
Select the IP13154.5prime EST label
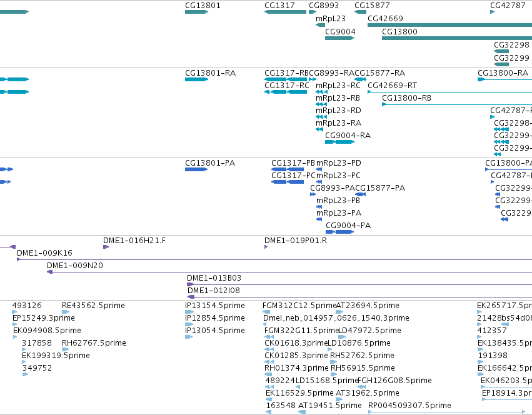pos(215,306)
